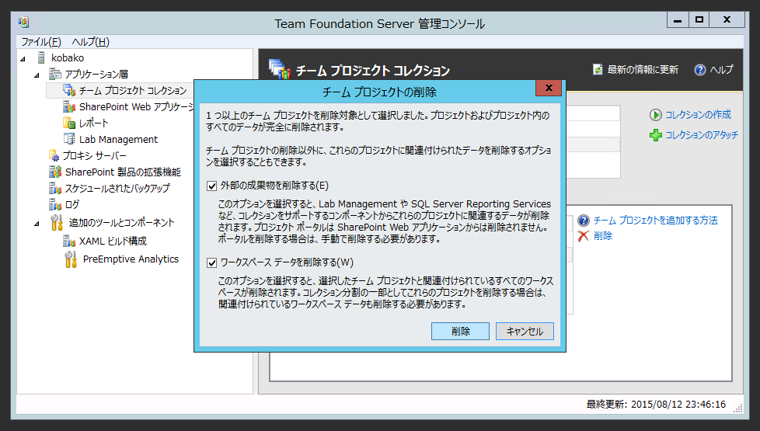Click the window resize grip in status bar
760x431 pixels.
coord(738,409)
